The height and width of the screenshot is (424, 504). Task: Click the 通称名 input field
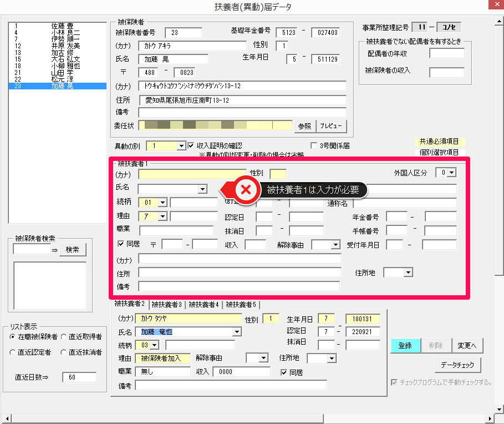point(405,203)
